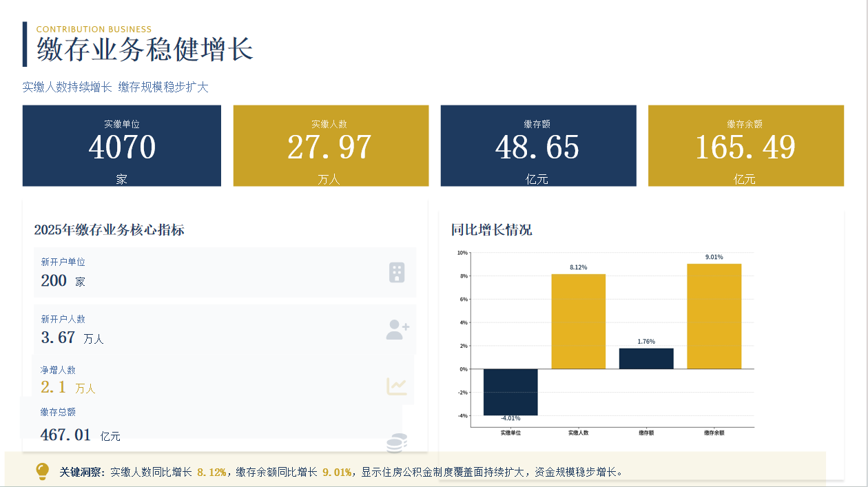The height and width of the screenshot is (487, 868).
Task: Click the building icon beside 新开户单位
Action: [397, 272]
